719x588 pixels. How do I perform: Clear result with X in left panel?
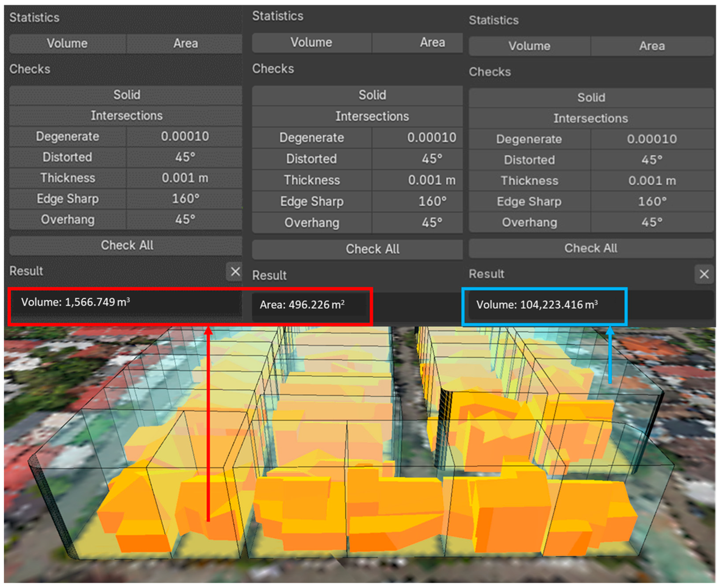click(x=235, y=271)
